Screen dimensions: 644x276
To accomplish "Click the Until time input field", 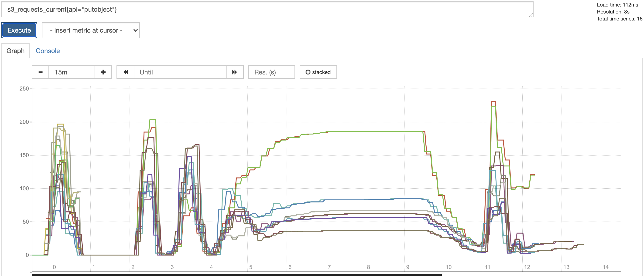I will tap(180, 72).
